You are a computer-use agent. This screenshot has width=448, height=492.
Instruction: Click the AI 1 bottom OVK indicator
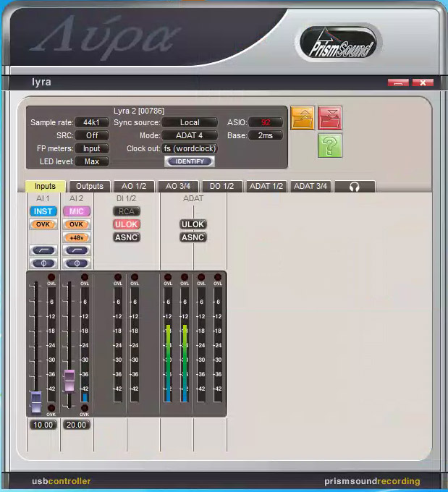coord(51,408)
